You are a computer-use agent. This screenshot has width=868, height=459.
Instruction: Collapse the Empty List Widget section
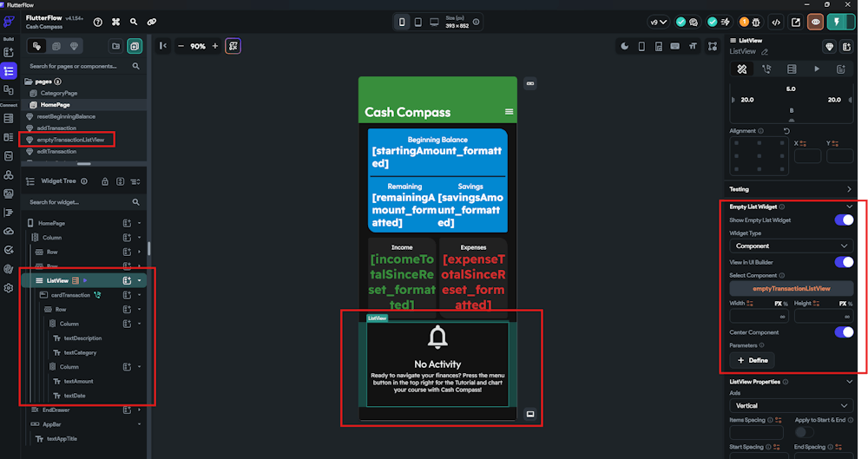tap(849, 207)
